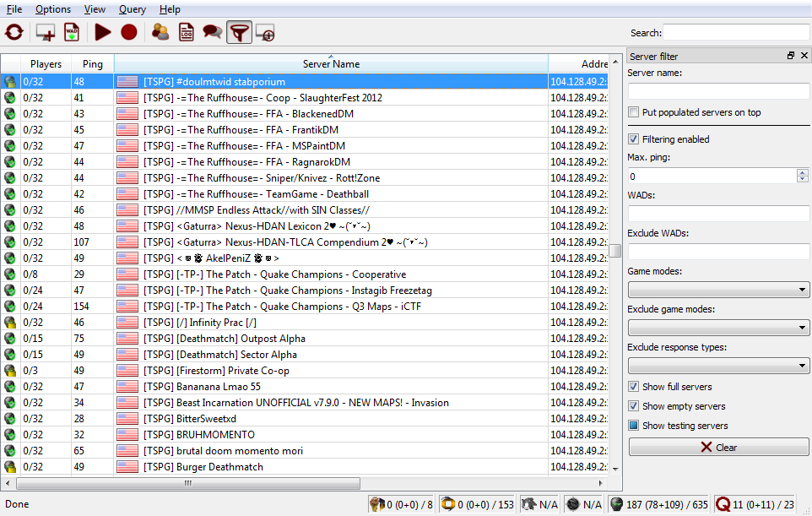Click the refresh servers icon

[14, 33]
